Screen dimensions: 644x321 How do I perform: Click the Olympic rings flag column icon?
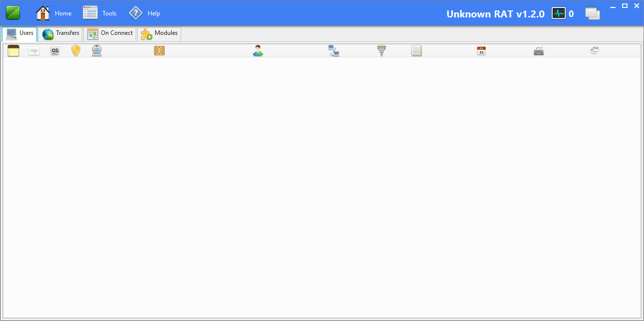(x=34, y=51)
